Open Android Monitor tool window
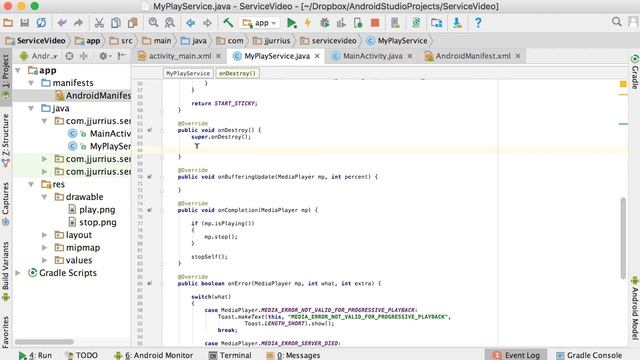Screen dimensions: 640x360 (x=154, y=355)
